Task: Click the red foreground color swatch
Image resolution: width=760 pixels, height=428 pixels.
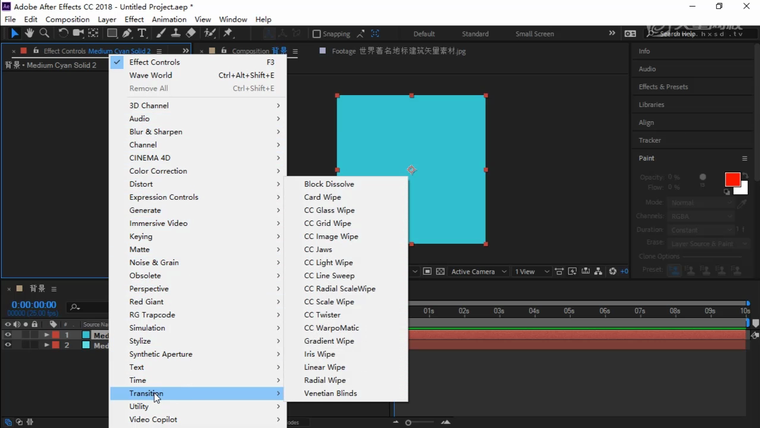Action: click(x=732, y=179)
